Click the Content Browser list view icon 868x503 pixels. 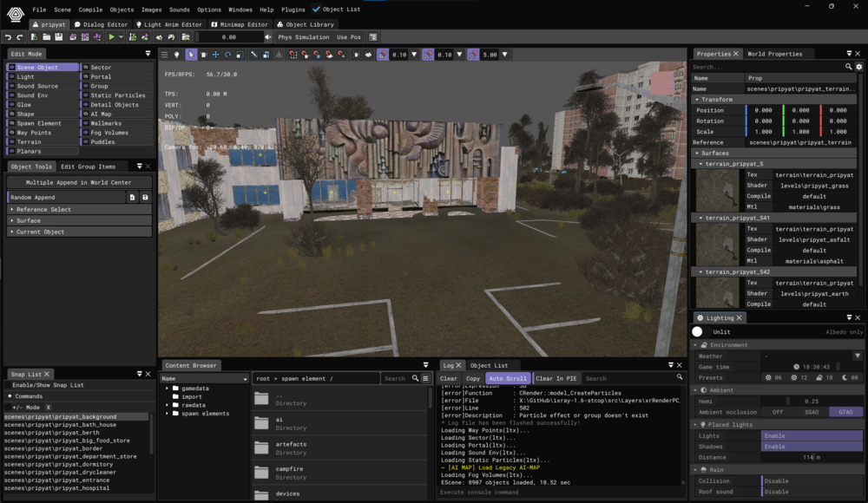tap(425, 378)
